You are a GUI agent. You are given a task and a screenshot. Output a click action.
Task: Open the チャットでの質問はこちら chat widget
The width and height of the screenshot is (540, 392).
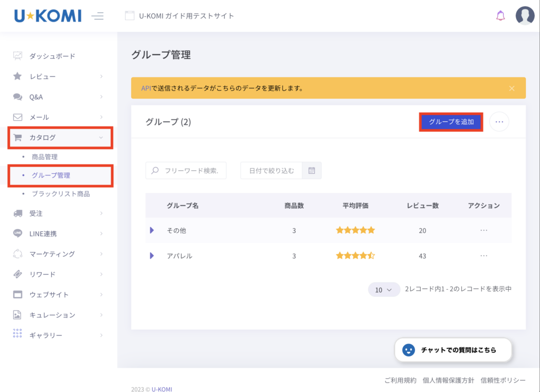click(x=453, y=350)
